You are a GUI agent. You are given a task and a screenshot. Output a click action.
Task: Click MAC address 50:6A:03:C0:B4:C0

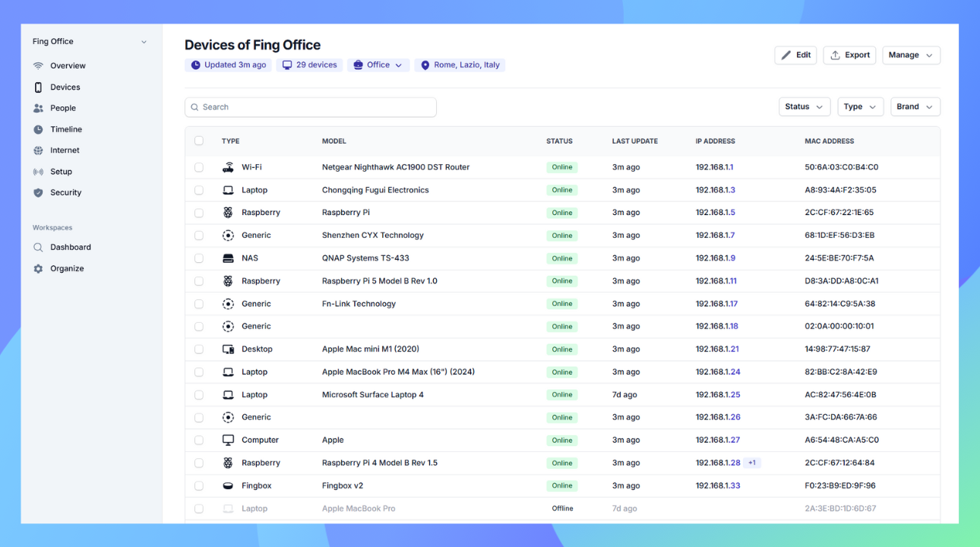click(x=842, y=167)
